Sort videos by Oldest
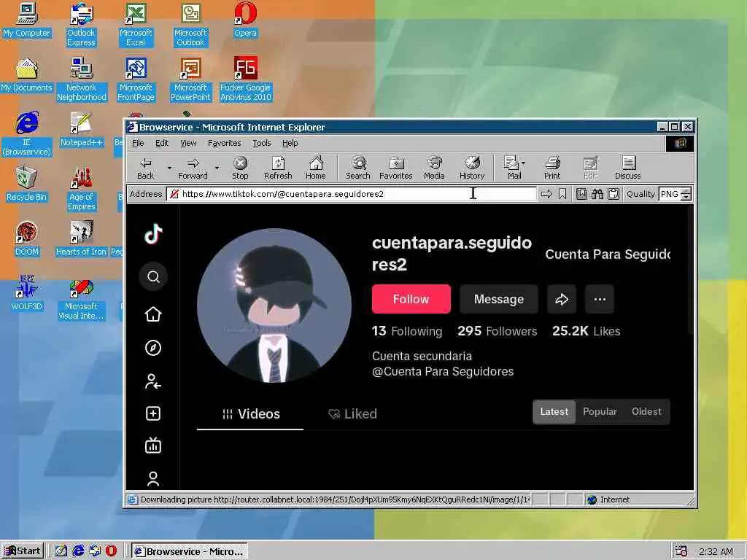747x560 pixels. coord(646,411)
